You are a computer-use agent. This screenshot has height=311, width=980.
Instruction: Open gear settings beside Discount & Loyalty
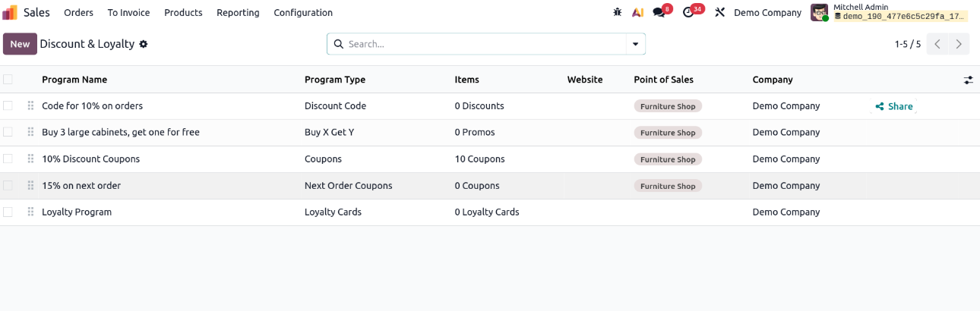coord(144,45)
